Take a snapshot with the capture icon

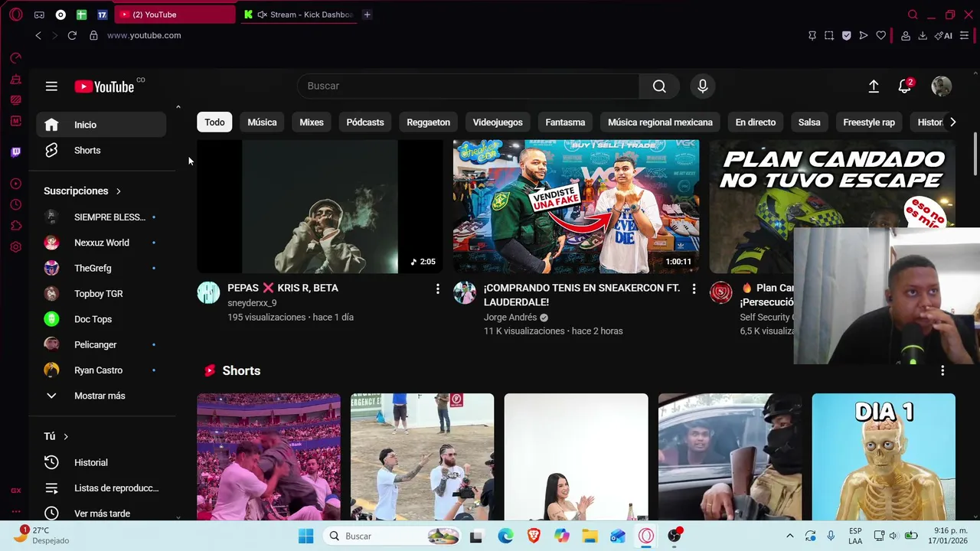(829, 35)
